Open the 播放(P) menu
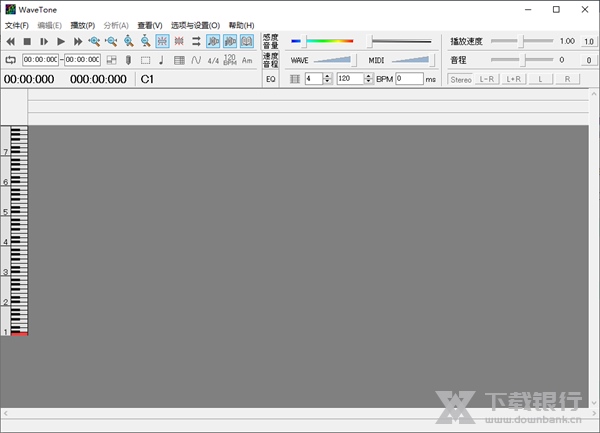600x433 pixels. [x=83, y=25]
